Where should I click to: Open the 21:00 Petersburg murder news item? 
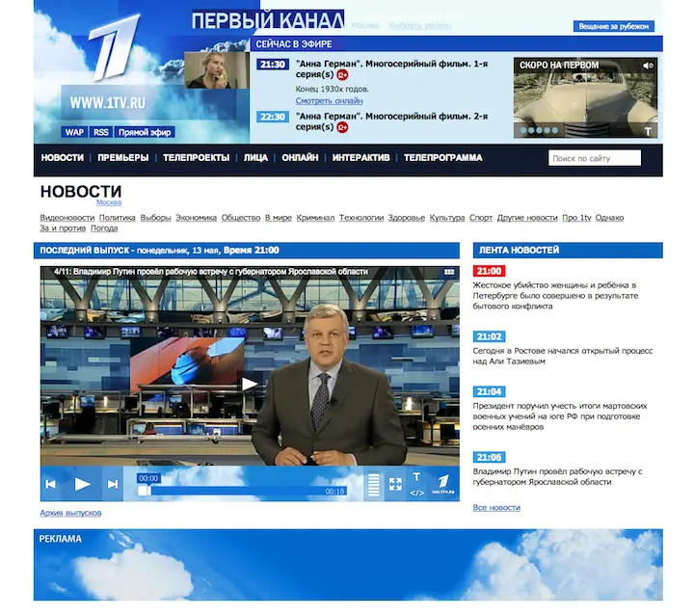(555, 296)
